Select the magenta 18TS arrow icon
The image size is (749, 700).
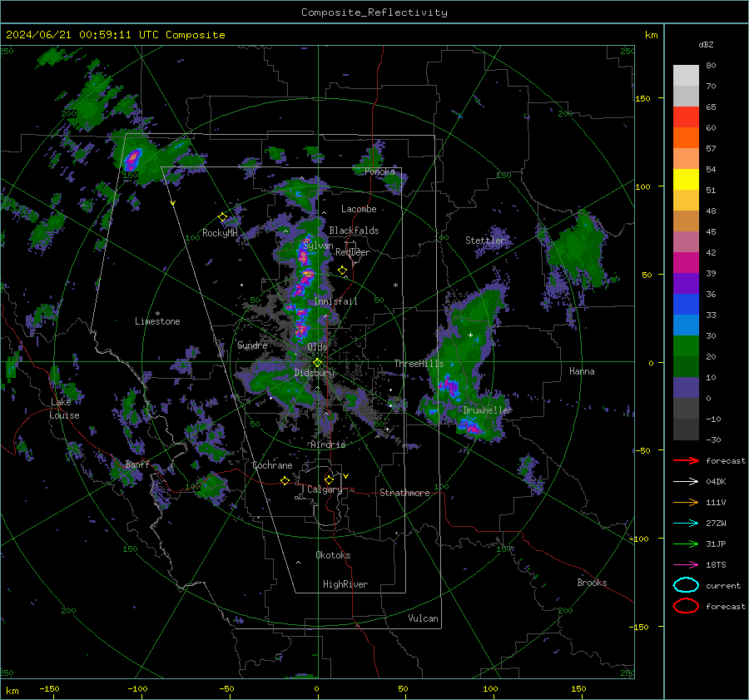686,565
